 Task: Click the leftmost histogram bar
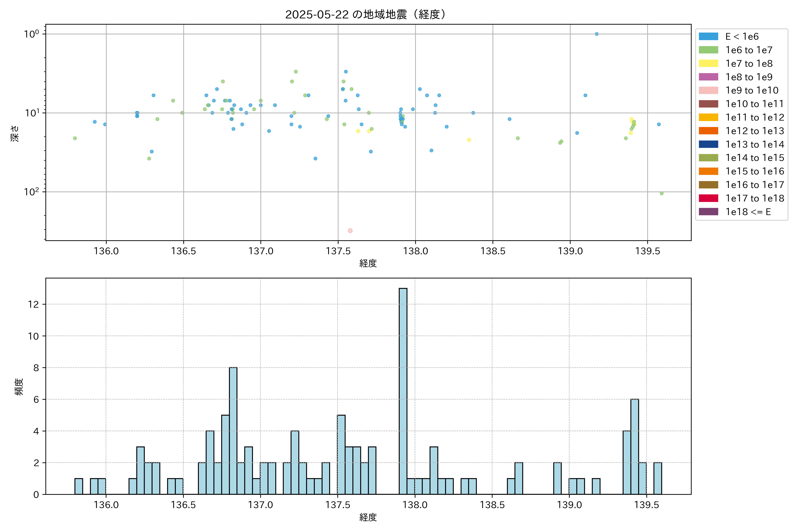coord(79,486)
